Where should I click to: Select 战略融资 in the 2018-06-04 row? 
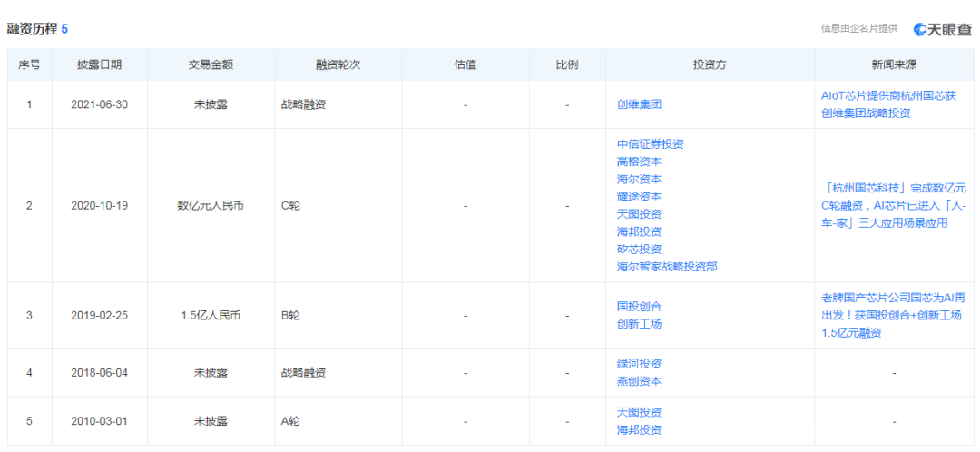(304, 373)
